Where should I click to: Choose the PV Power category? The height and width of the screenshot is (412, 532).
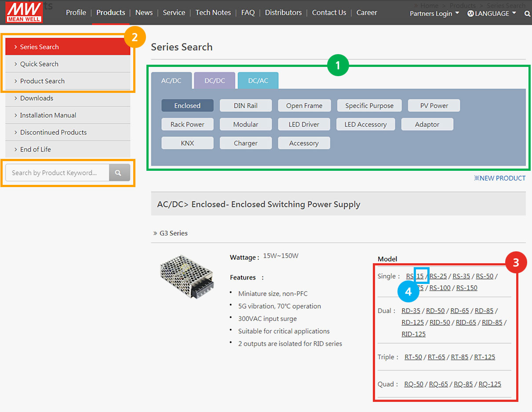click(x=434, y=106)
